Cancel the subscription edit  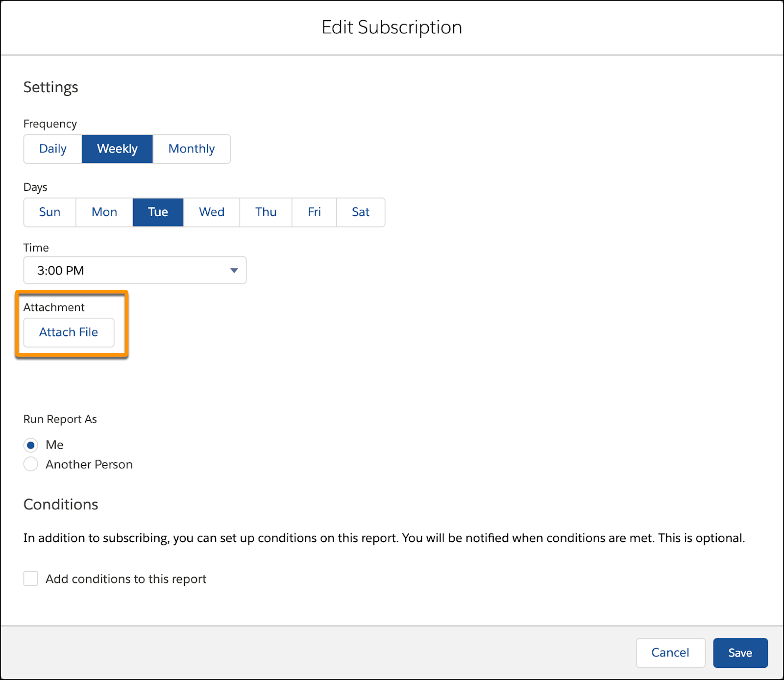click(x=670, y=653)
